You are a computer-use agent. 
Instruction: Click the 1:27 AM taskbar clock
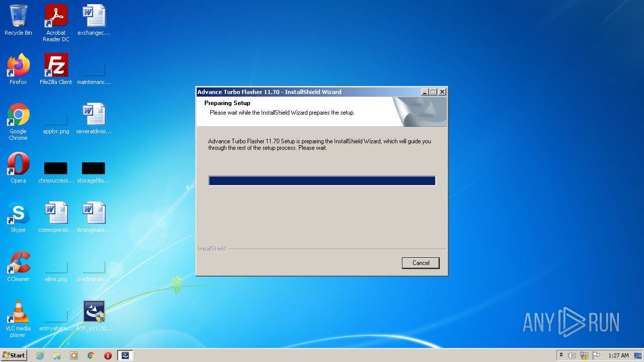[618, 355]
